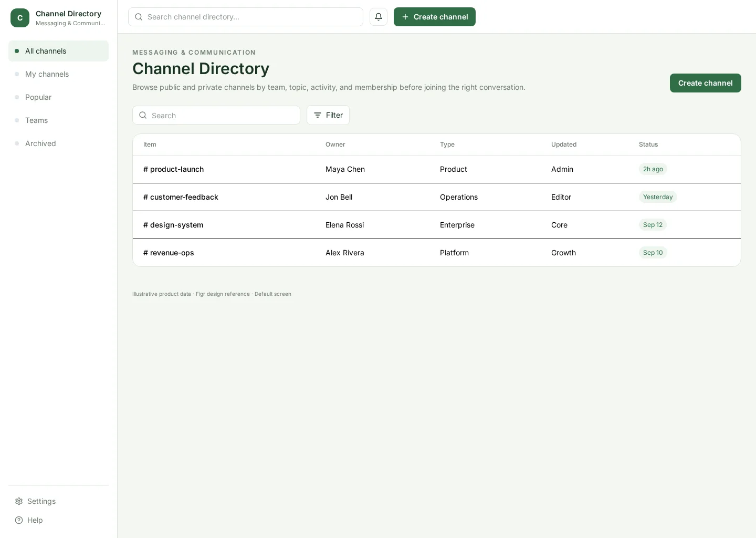Switch to the Teams section
756x538 pixels.
pos(58,120)
